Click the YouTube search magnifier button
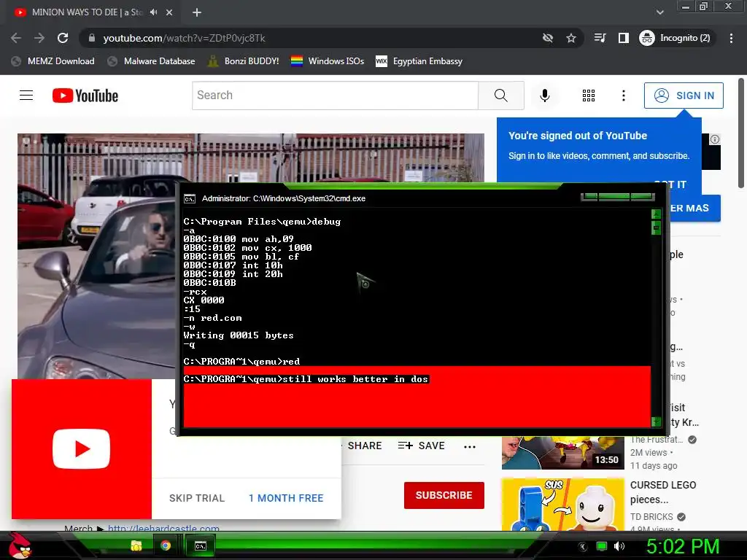 501,96
